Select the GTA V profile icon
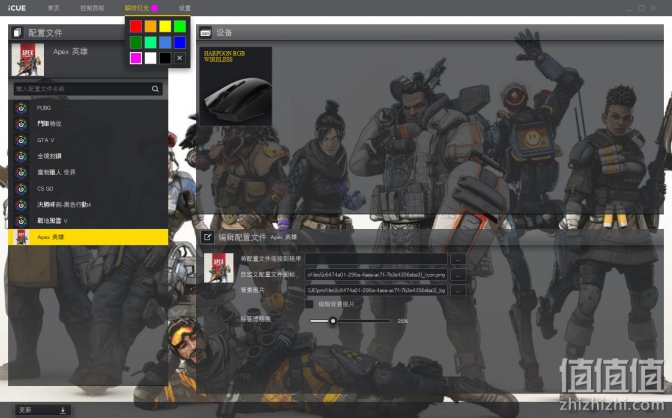 pyautogui.click(x=21, y=141)
